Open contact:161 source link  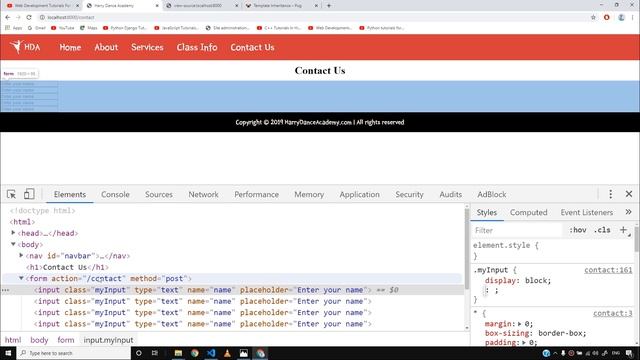[608, 270]
